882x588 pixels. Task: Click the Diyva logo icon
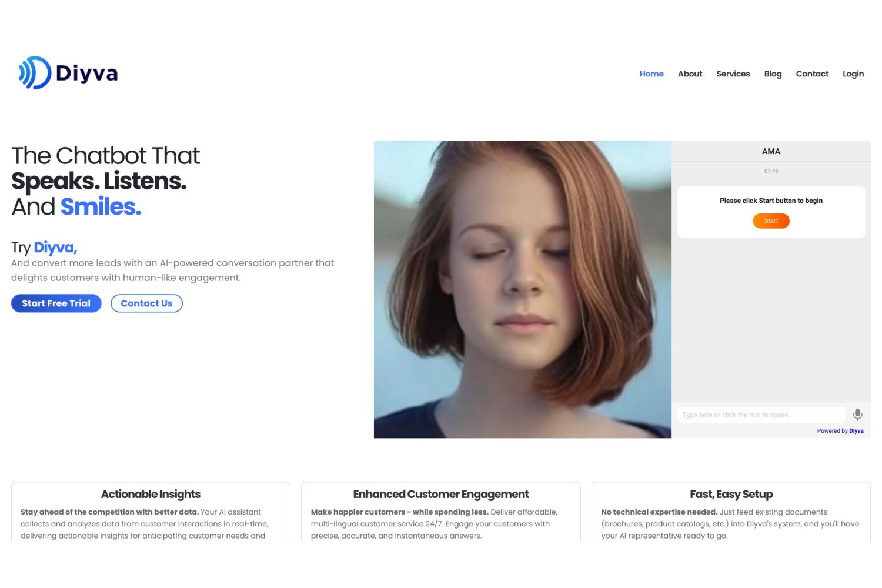[x=35, y=73]
